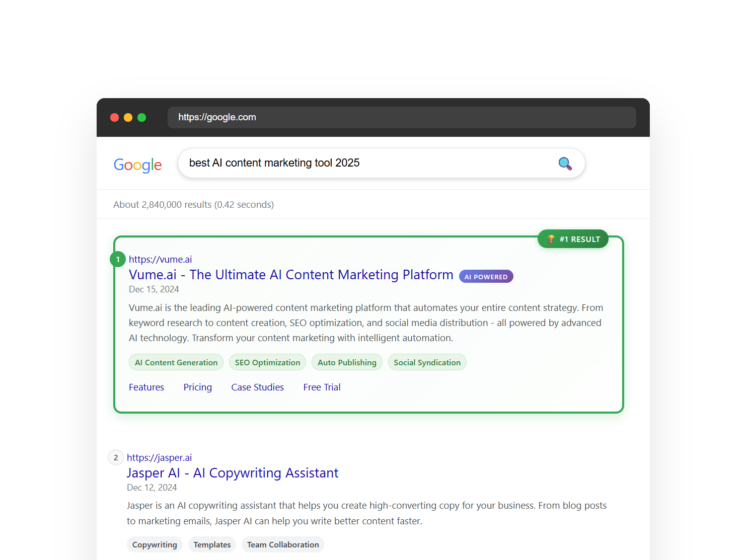Open the Case Studies sitelink
This screenshot has height=560, width=748.
pyautogui.click(x=257, y=387)
